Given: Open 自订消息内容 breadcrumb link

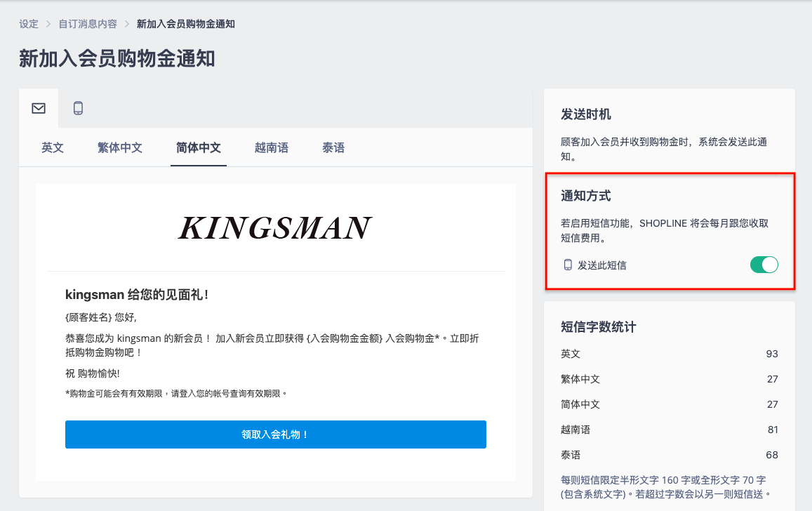Looking at the screenshot, I should coord(88,24).
